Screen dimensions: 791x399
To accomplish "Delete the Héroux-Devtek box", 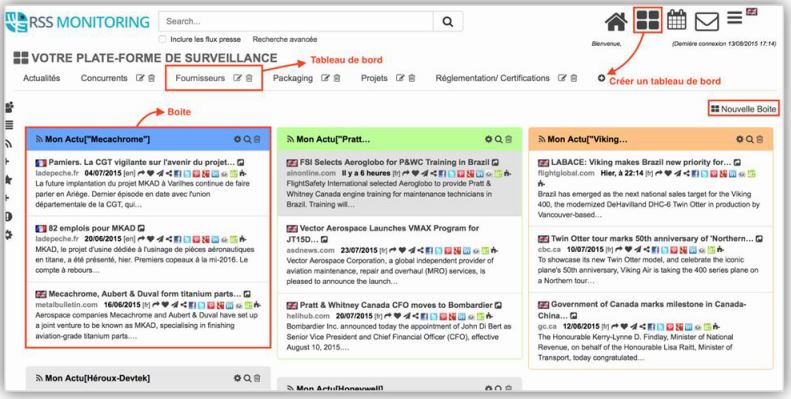I will [x=257, y=378].
